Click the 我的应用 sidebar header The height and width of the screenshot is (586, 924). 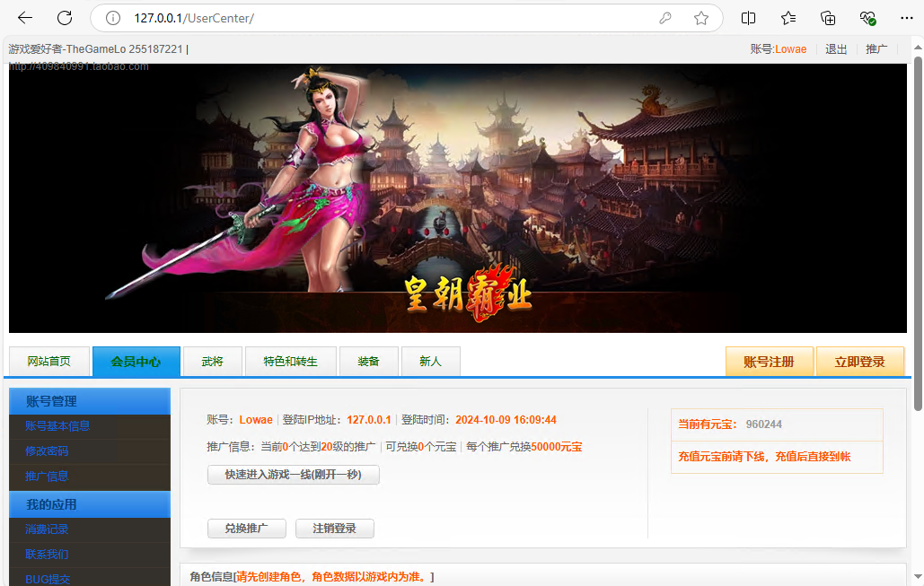tap(90, 504)
